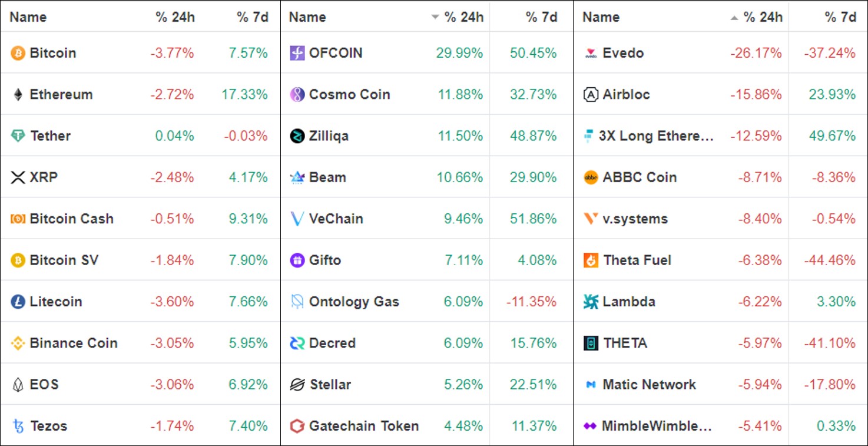Click Evedo's -26.17% 24h value
This screenshot has height=446, width=868.
pyautogui.click(x=756, y=53)
